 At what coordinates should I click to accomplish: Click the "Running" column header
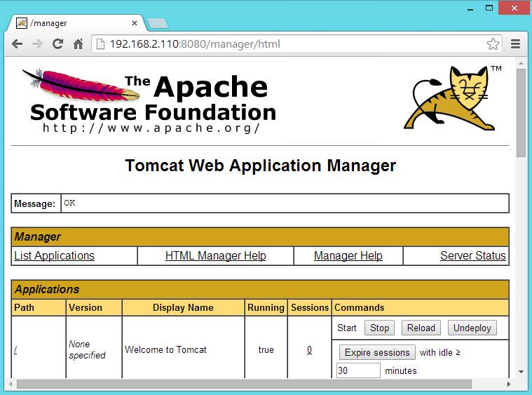[266, 307]
